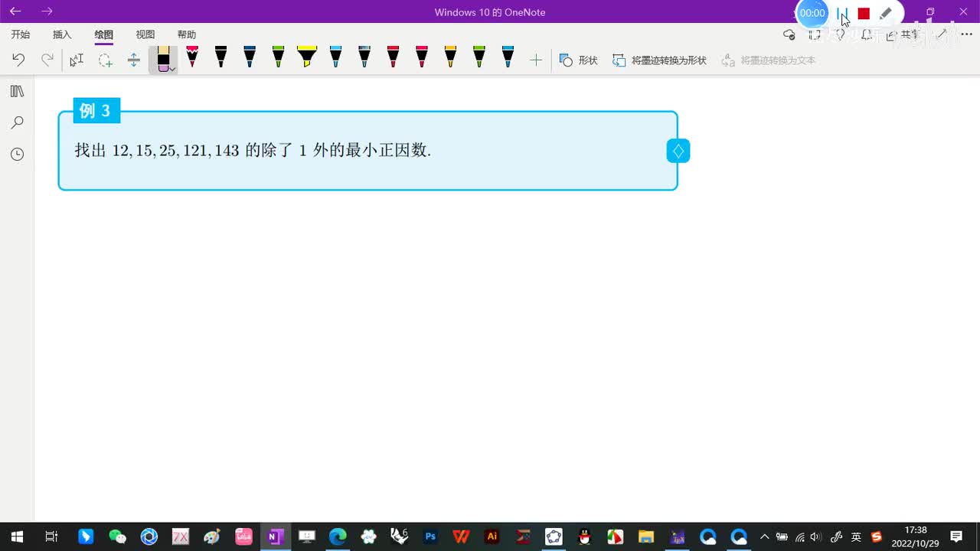Open the search pane in the sidebar
980x551 pixels.
pos(17,122)
